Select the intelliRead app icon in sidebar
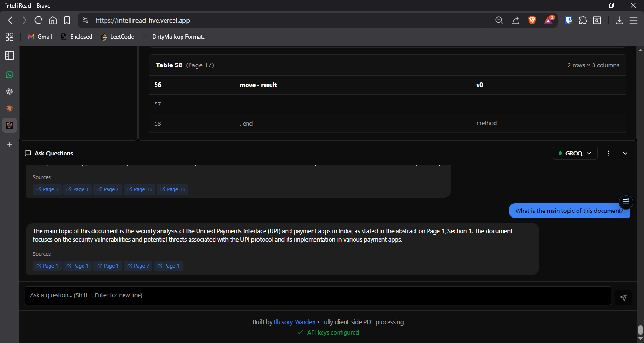 [9, 125]
